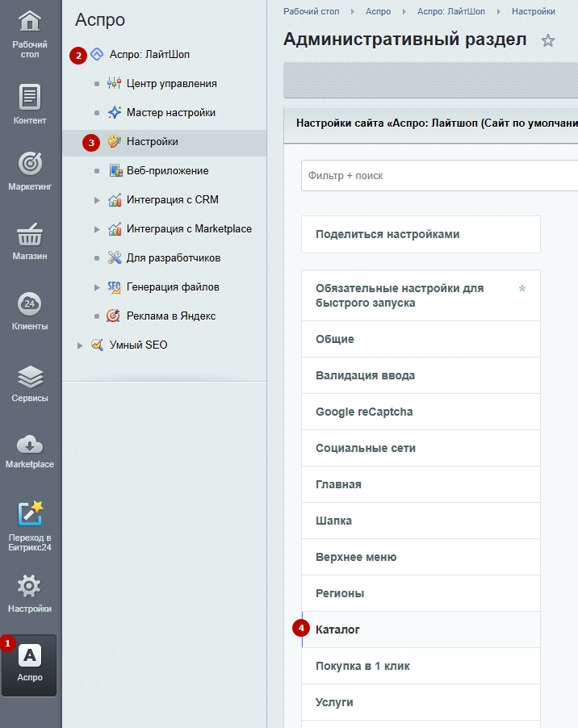Click the Переход в Битрикс24 icon

(x=30, y=513)
